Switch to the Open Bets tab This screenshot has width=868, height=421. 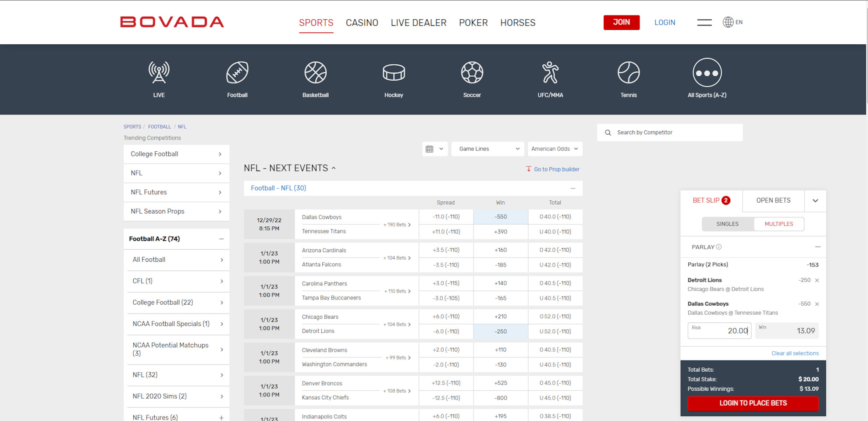pos(773,200)
